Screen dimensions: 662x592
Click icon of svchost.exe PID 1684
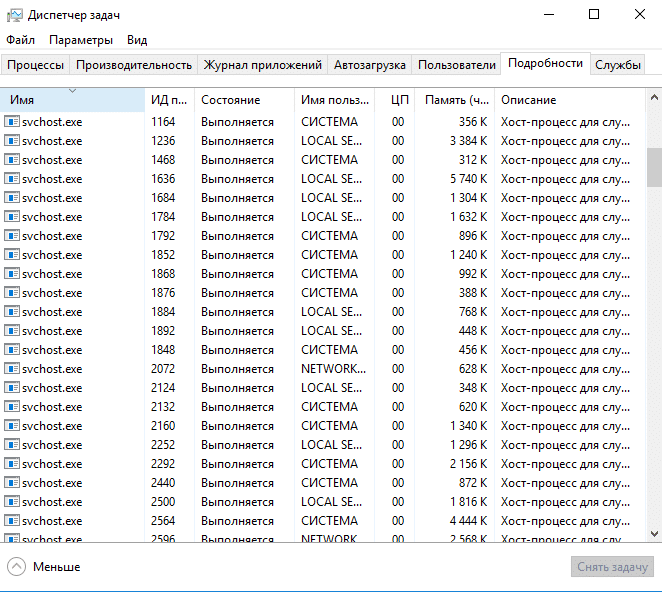[x=12, y=198]
